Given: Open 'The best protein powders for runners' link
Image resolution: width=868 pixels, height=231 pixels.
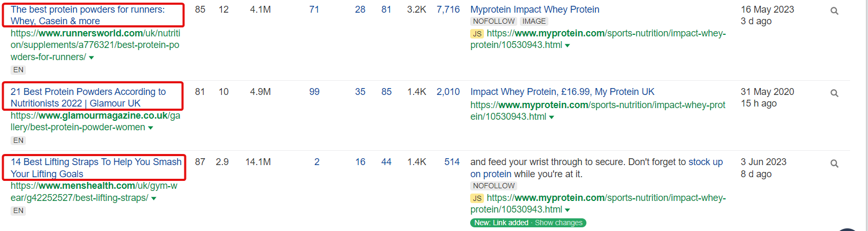Looking at the screenshot, I should tap(88, 15).
